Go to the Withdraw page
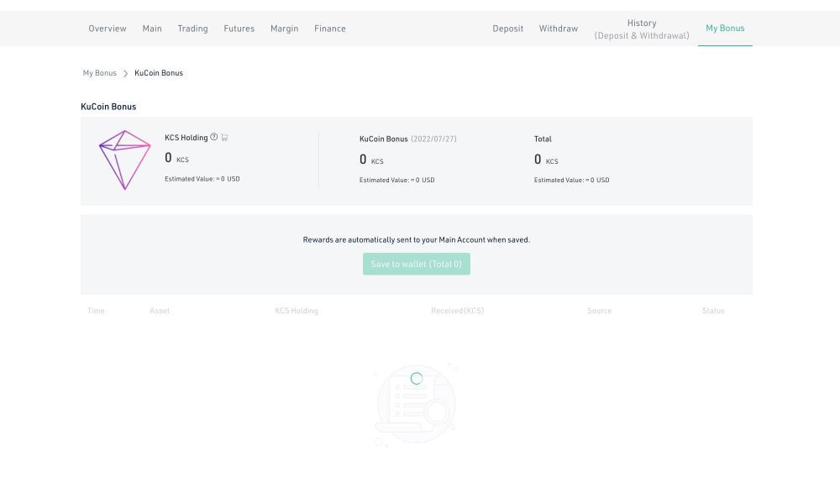This screenshot has width=840, height=504. (x=559, y=29)
